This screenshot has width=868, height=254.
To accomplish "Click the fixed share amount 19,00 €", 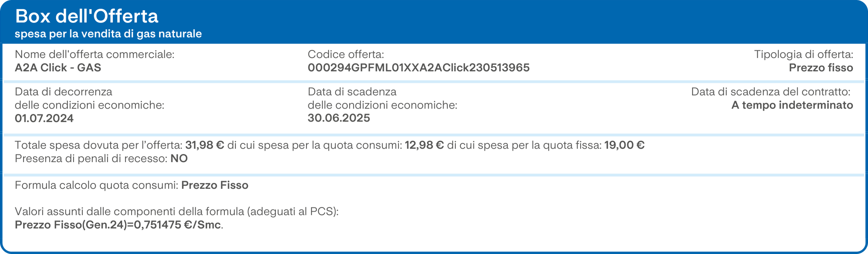I will click(624, 145).
